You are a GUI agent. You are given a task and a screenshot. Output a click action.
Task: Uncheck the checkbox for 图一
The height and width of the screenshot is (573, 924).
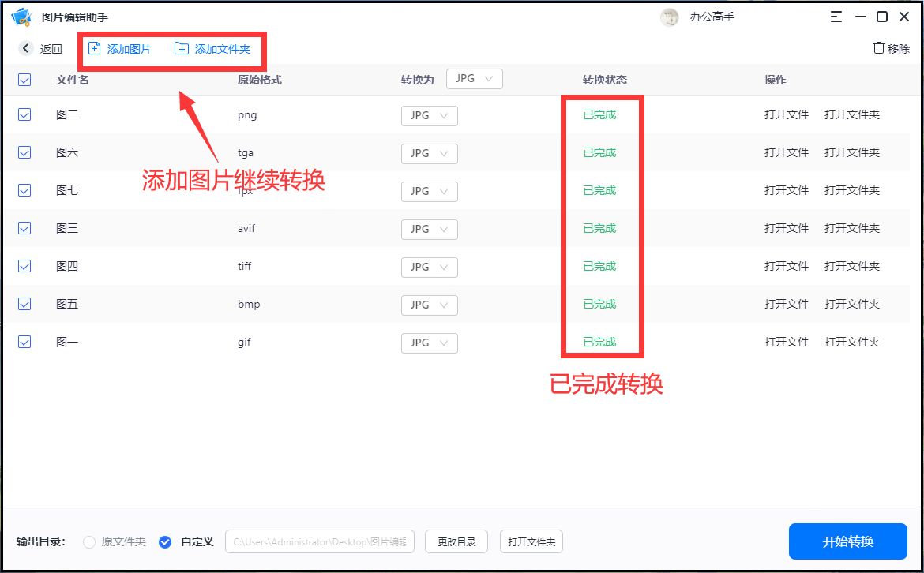pyautogui.click(x=24, y=342)
